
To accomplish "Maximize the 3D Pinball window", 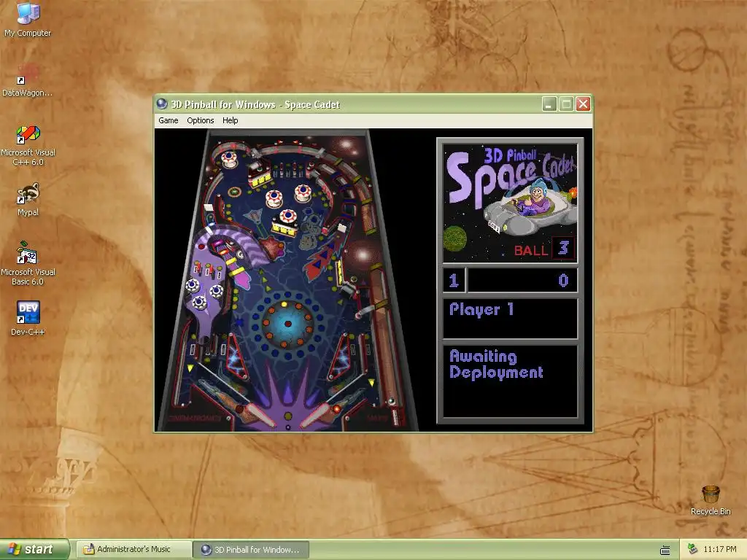I will [x=566, y=104].
